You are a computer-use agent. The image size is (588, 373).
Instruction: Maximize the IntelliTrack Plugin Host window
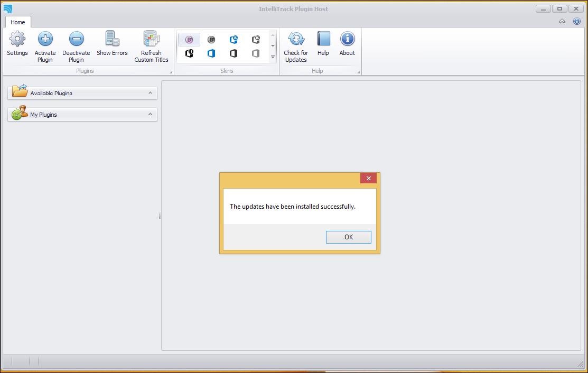(x=559, y=8)
